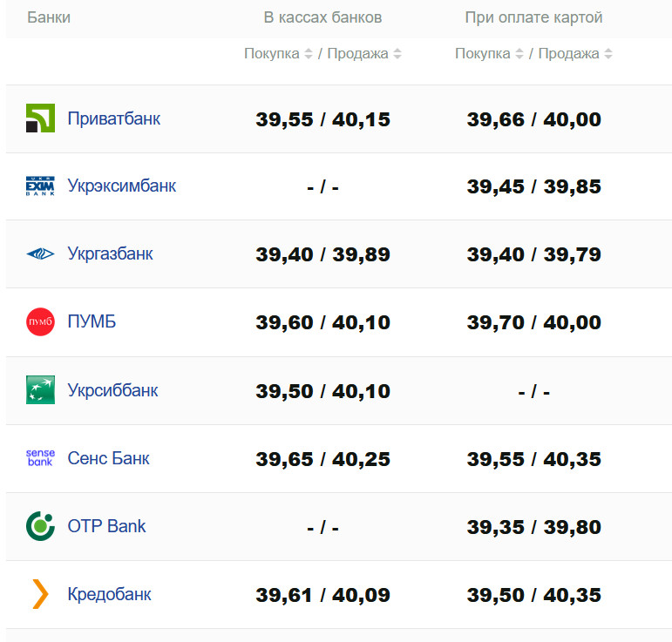Click the OTP Bank green logo

[x=40, y=526]
